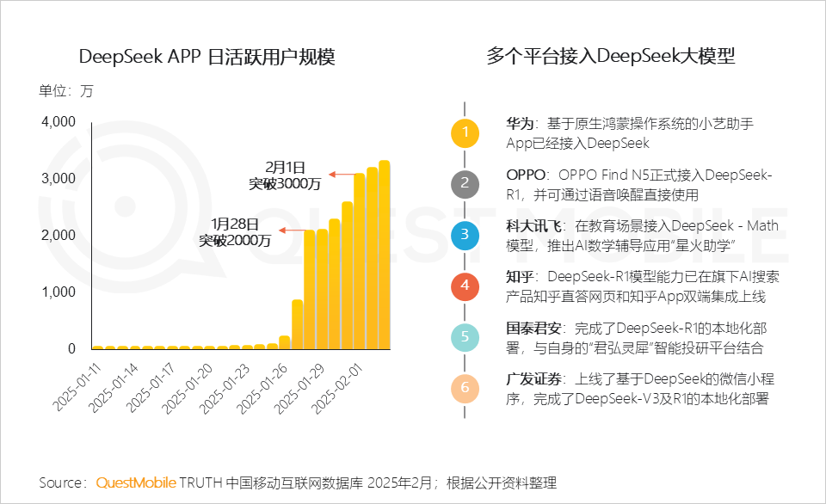Click the 4,000 y-axis label

[x=59, y=122]
